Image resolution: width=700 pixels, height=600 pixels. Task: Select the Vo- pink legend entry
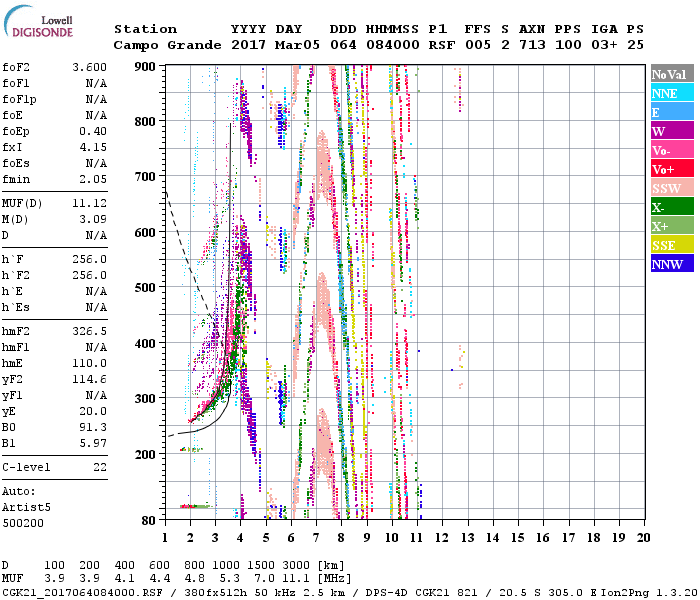672,150
